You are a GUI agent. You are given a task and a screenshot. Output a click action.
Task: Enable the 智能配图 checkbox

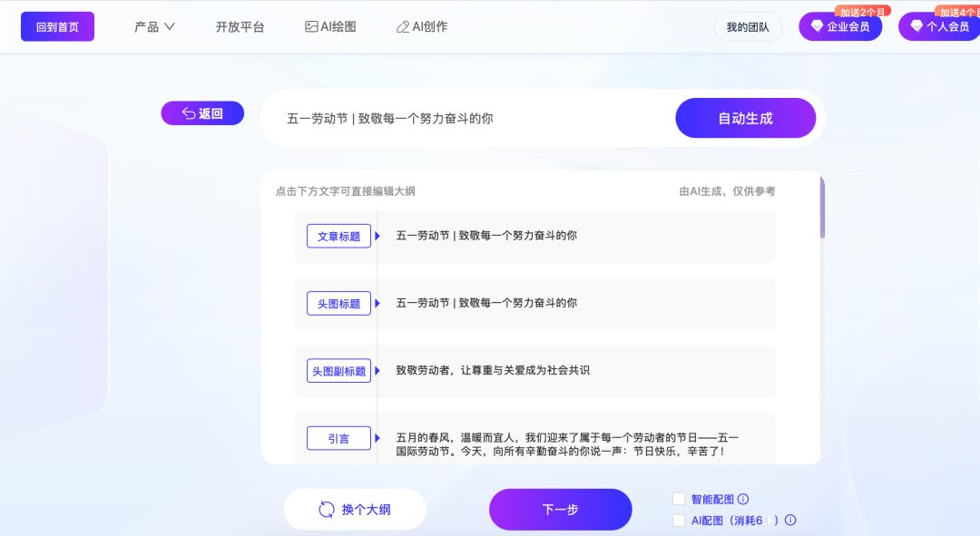[x=679, y=499]
